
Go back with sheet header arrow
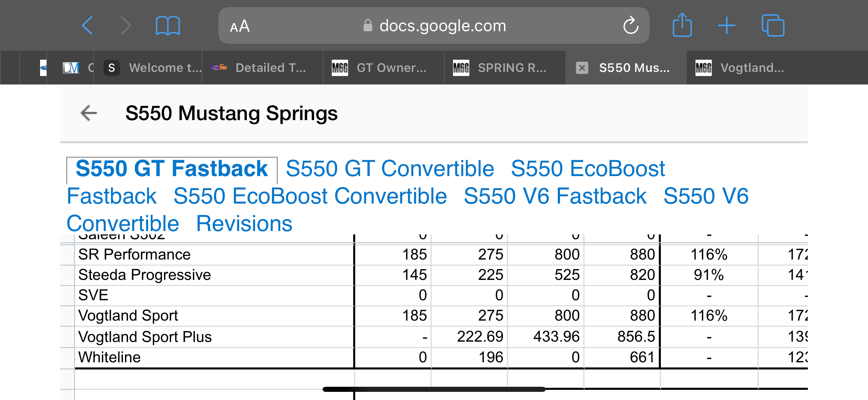coord(89,113)
